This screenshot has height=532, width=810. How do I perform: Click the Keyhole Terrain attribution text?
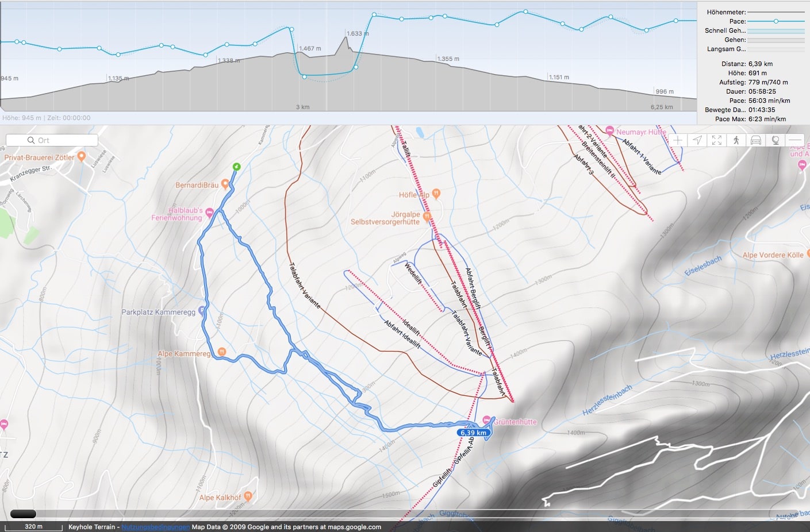(x=92, y=527)
